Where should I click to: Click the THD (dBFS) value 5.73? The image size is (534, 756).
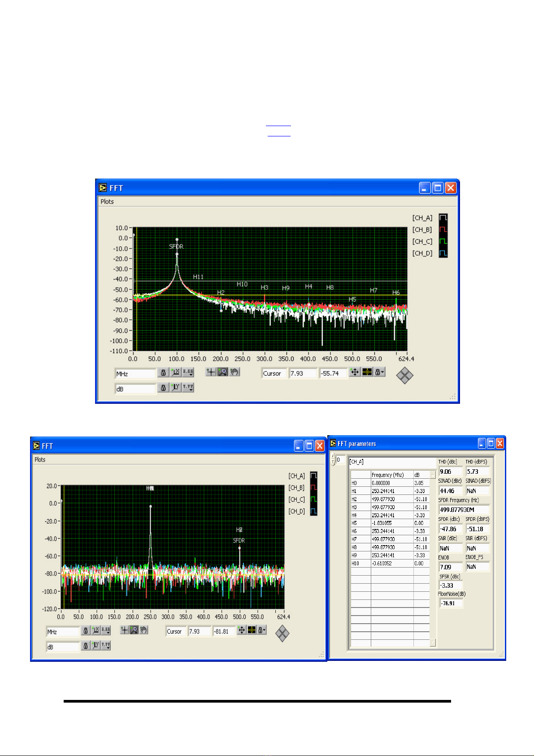pyautogui.click(x=478, y=472)
